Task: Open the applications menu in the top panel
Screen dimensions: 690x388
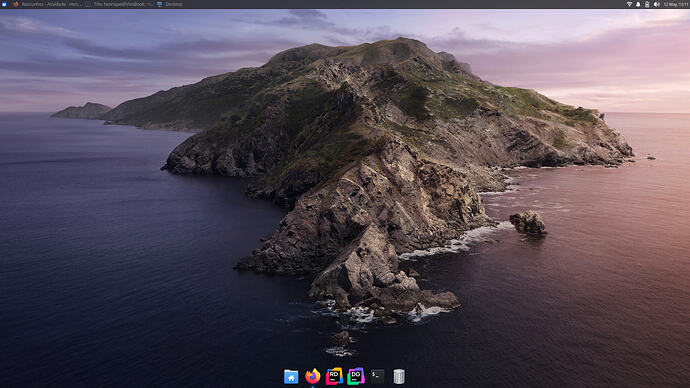Action: 4,4
